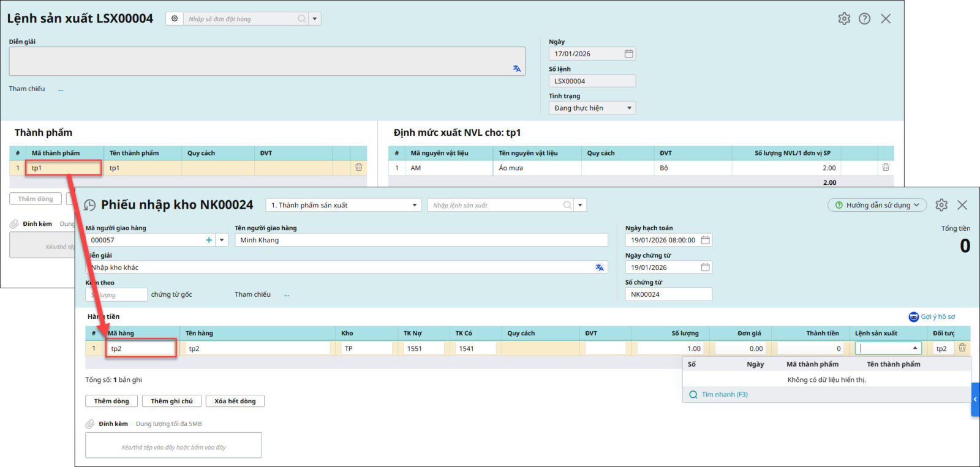Viewport: 980px width, 467px height.
Task: Click the search icon in Nhập lệnh sản xuất
Action: [x=568, y=205]
